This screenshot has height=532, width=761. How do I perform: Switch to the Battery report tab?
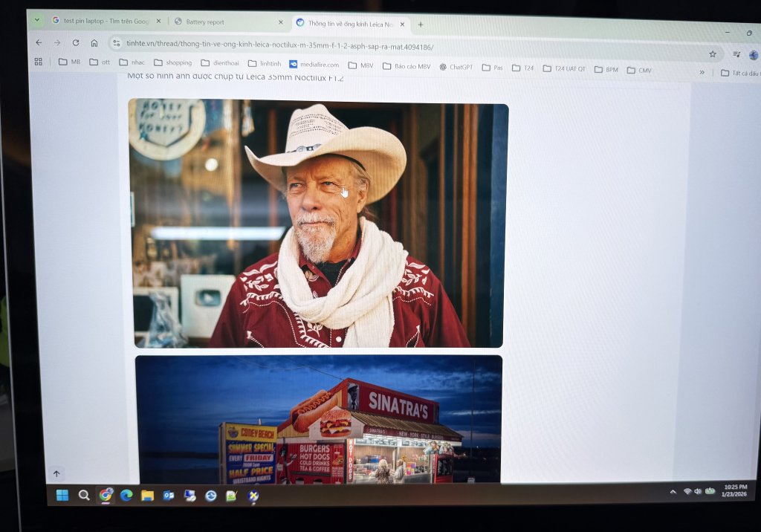(x=223, y=22)
